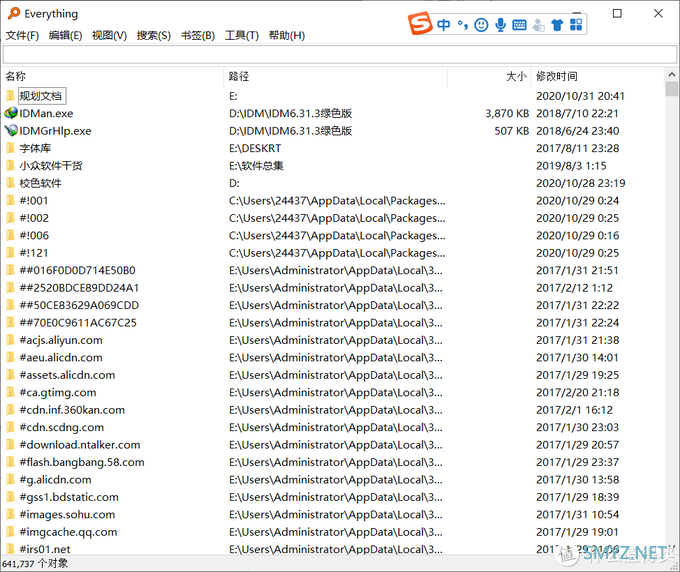Sort results by 名称 column header

(113, 76)
